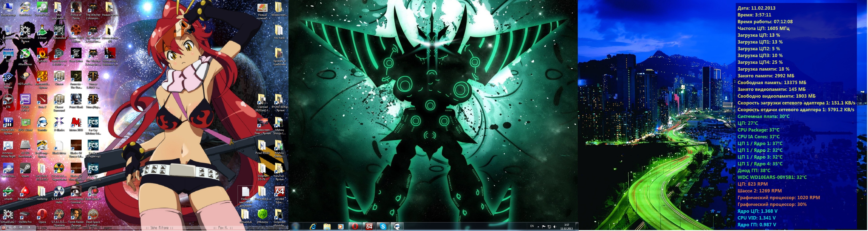
Task: Open the Prince of Persia shortcut
Action: pos(76,11)
